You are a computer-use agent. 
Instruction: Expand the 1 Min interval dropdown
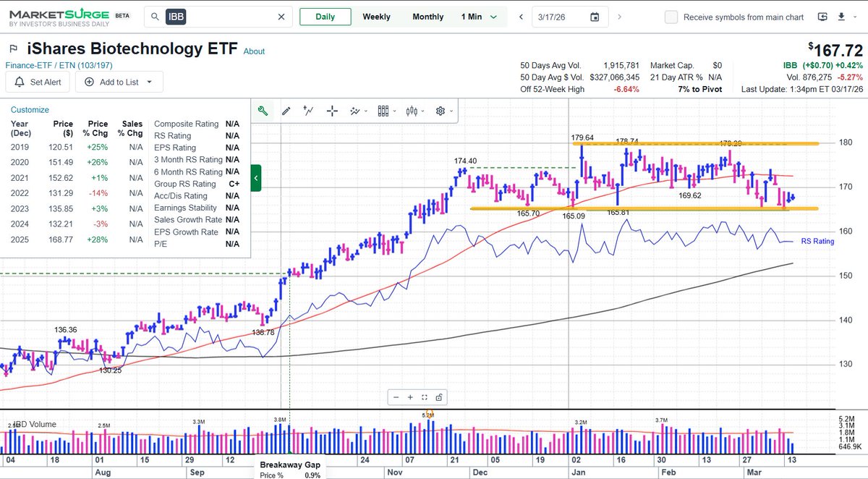click(x=480, y=17)
